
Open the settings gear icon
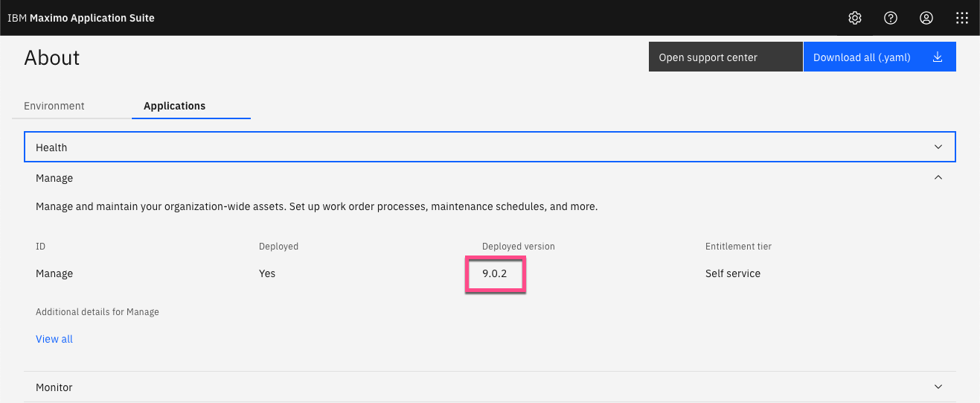(x=855, y=18)
